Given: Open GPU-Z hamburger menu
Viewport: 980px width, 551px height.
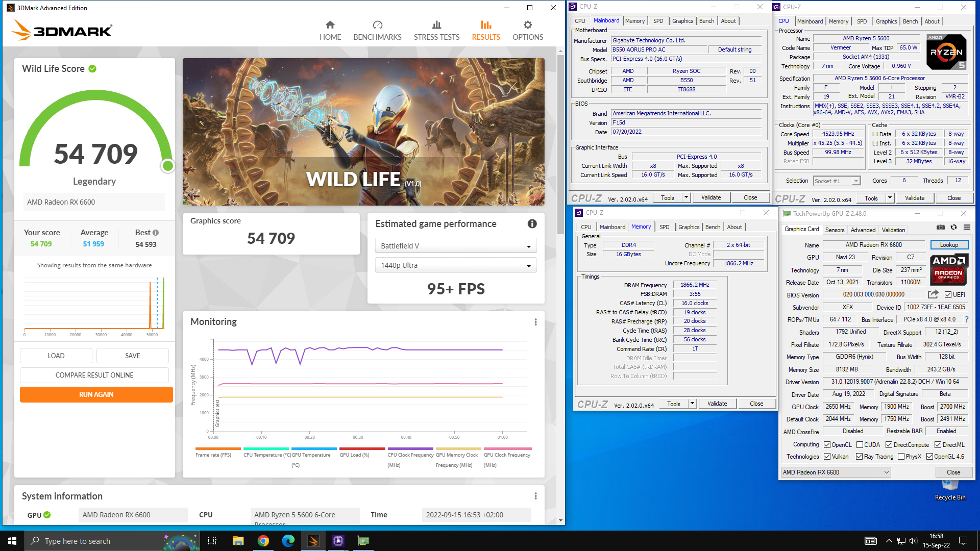Looking at the screenshot, I should point(967,227).
